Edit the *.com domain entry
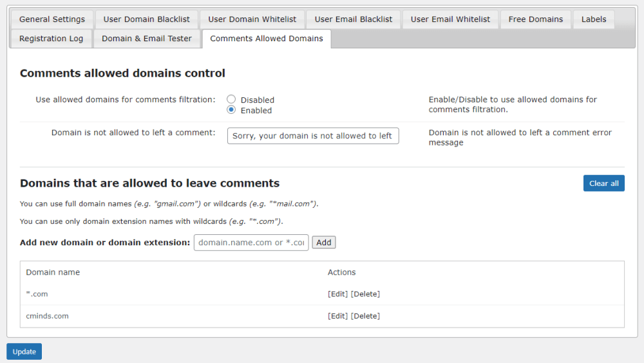Viewport: 644px width, 363px height. (337, 294)
